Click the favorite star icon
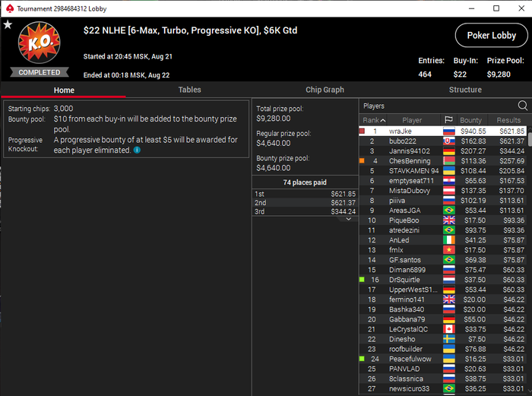The width and height of the screenshot is (532, 396). coord(8,24)
